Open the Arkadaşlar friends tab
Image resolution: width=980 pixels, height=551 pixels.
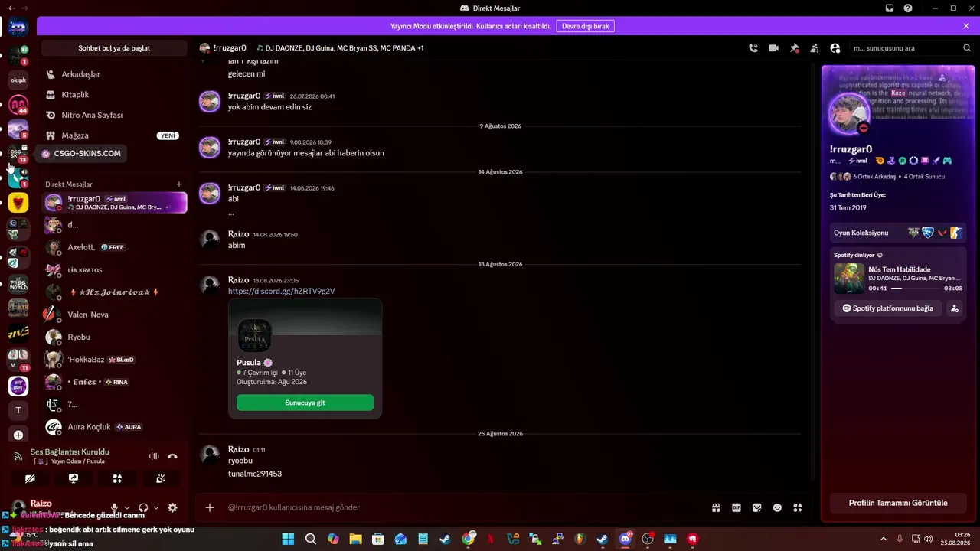click(114, 74)
